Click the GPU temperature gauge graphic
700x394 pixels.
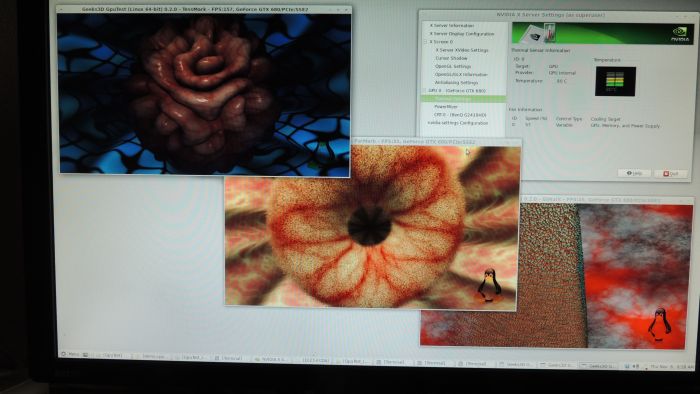tap(615, 81)
